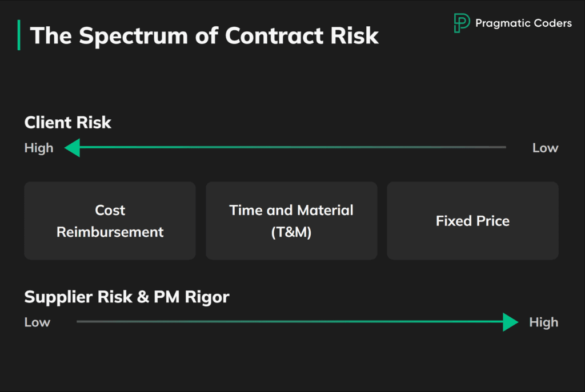Click the Client Risk left arrowhead

[x=72, y=148]
